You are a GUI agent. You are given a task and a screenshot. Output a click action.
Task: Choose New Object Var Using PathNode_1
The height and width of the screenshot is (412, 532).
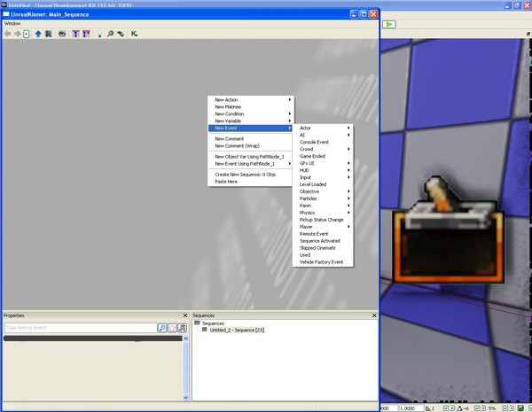click(251, 157)
